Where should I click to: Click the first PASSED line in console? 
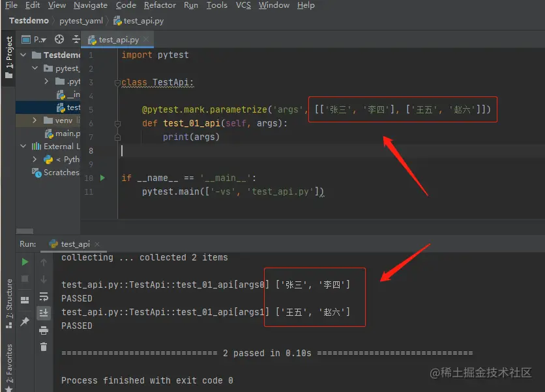coord(77,299)
